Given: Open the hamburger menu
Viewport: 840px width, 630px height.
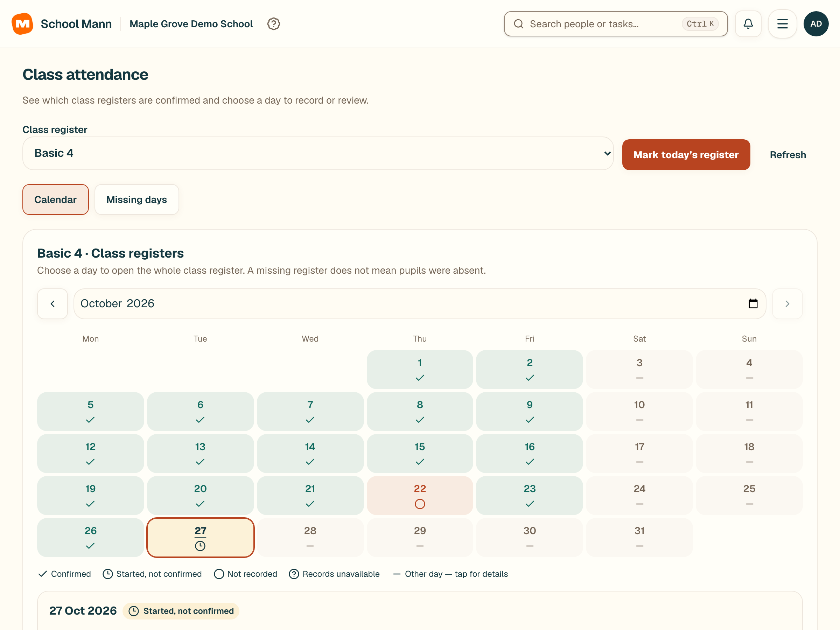Looking at the screenshot, I should pyautogui.click(x=782, y=24).
